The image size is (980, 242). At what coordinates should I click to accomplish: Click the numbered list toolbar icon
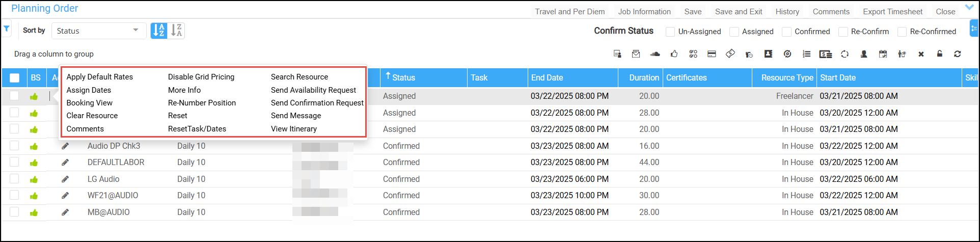[x=806, y=54]
